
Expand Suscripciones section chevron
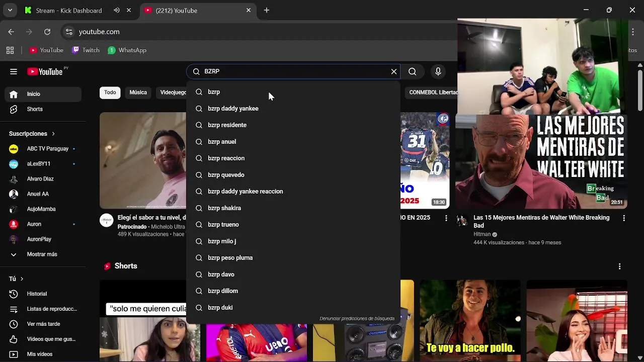(x=53, y=134)
